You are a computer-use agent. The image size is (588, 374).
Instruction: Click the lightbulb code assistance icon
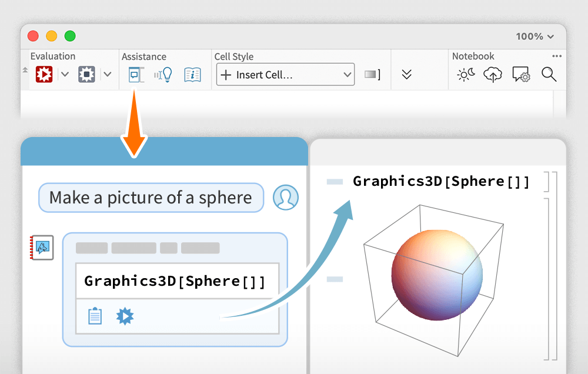tap(163, 75)
